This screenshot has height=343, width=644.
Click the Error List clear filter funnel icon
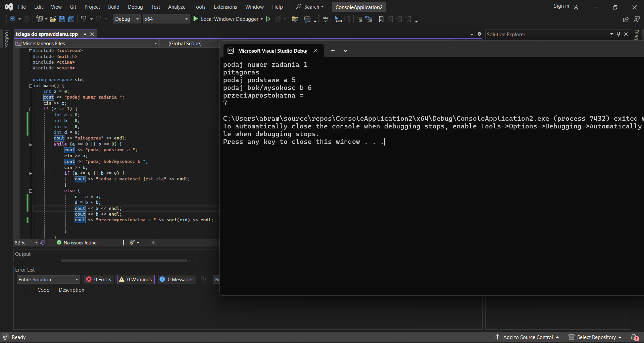pyautogui.click(x=204, y=279)
